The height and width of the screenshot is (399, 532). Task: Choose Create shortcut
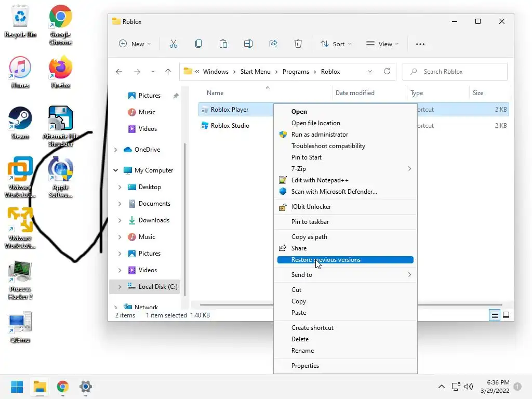click(345, 328)
